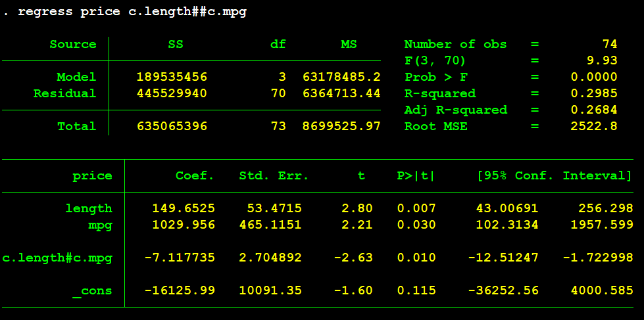644x320 pixels.
Task: Click the price dependent variable header
Action: tap(92, 176)
